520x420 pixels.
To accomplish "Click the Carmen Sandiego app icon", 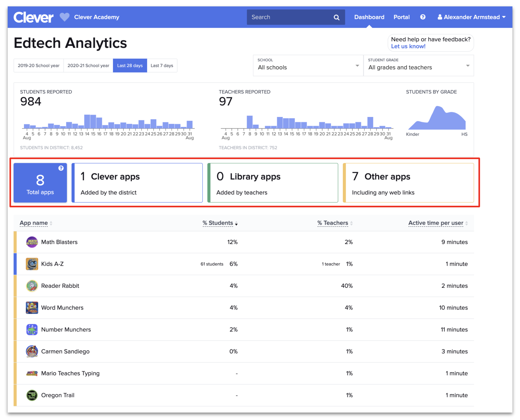I will (32, 351).
